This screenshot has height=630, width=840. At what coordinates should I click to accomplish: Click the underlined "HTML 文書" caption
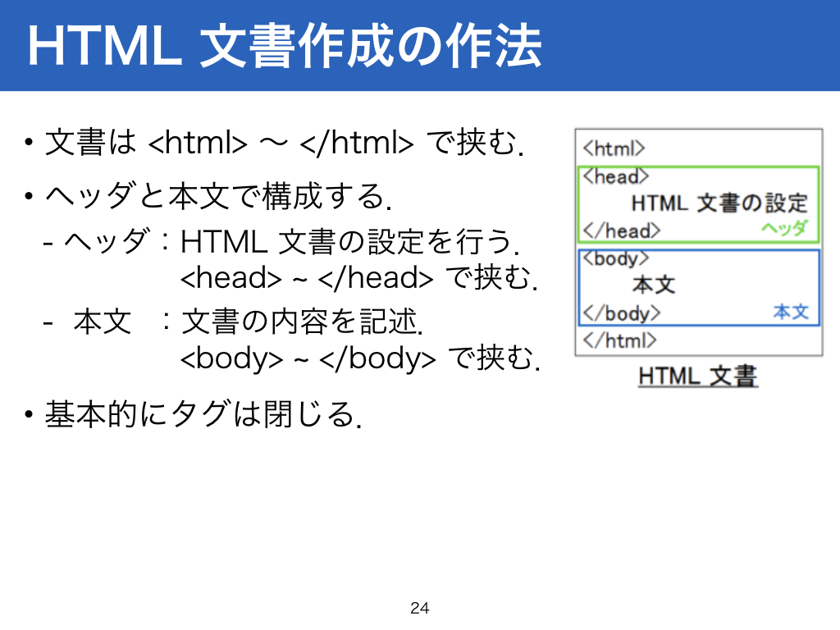[697, 376]
